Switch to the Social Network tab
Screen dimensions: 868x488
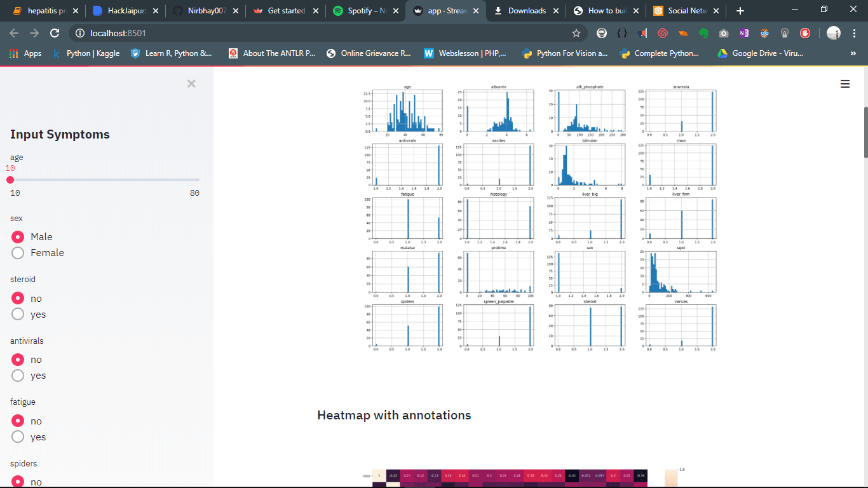pyautogui.click(x=685, y=11)
